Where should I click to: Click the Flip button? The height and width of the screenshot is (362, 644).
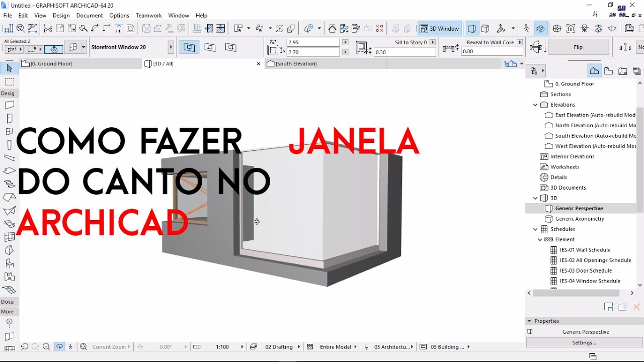click(x=578, y=47)
